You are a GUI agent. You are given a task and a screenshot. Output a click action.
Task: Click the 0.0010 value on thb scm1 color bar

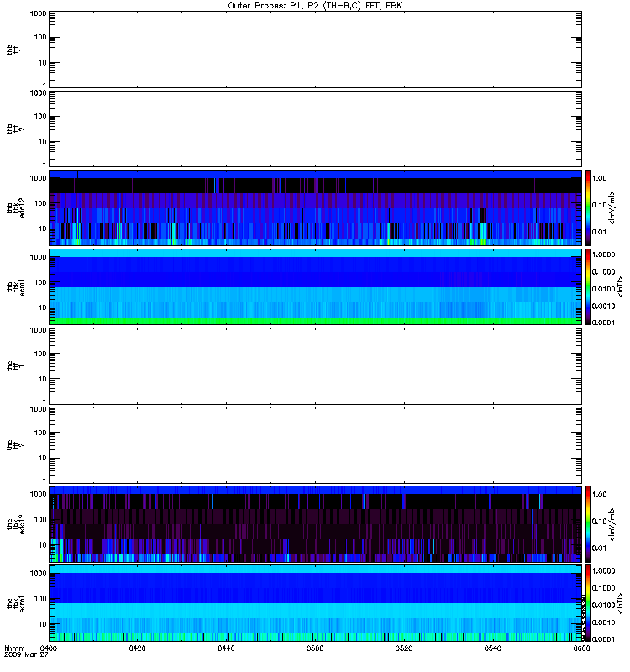603,306
